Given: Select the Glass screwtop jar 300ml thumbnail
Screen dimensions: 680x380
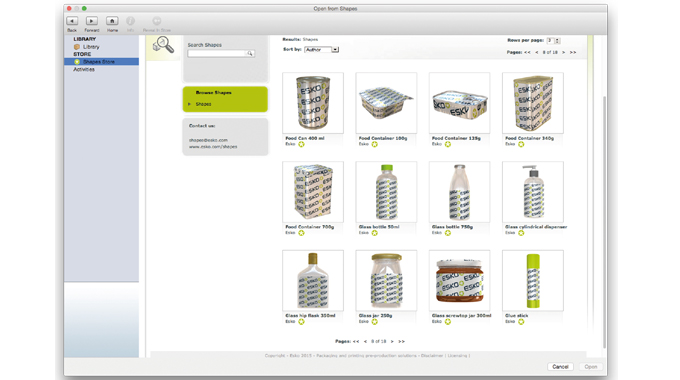Looking at the screenshot, I should pos(459,280).
